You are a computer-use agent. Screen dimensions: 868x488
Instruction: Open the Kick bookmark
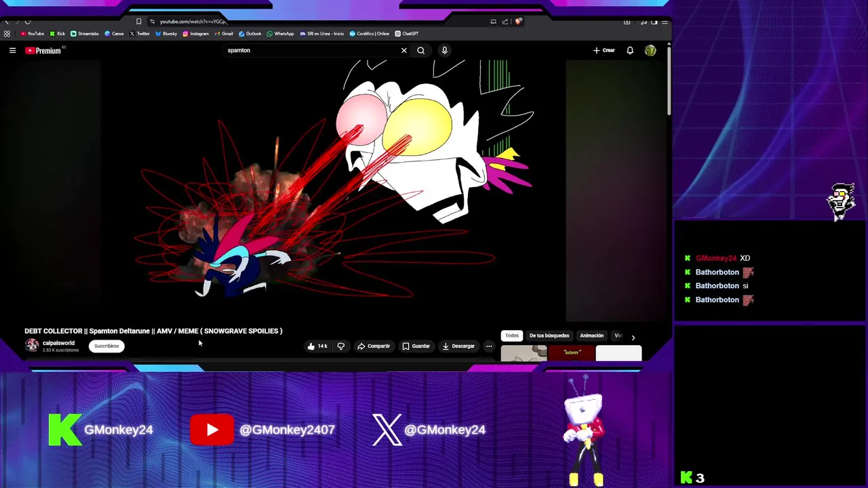[58, 34]
